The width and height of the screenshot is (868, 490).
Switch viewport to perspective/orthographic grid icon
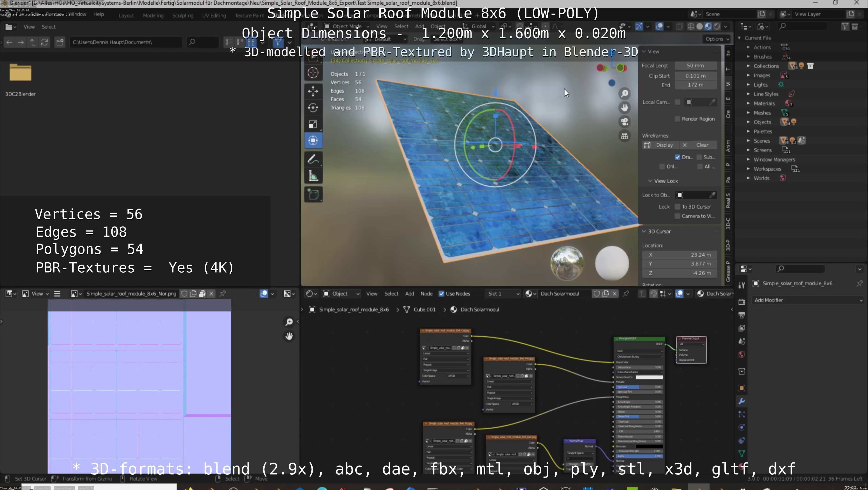point(624,136)
